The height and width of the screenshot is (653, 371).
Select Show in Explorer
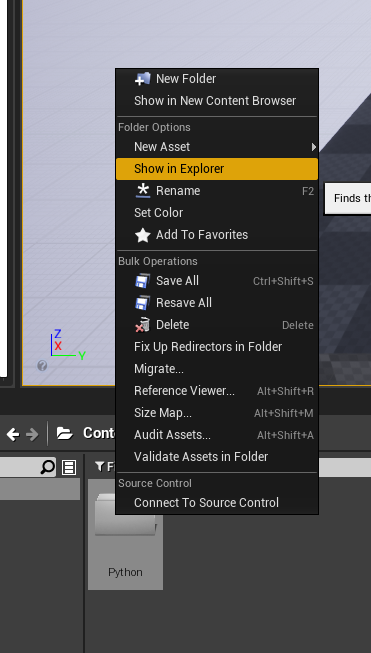[x=217, y=169]
